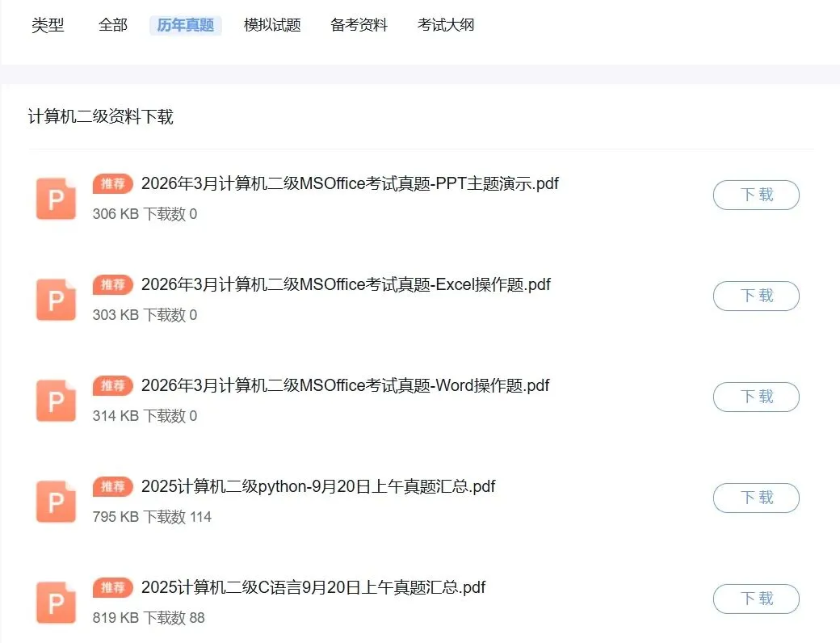Select the 历年真题 filter tab

click(185, 25)
